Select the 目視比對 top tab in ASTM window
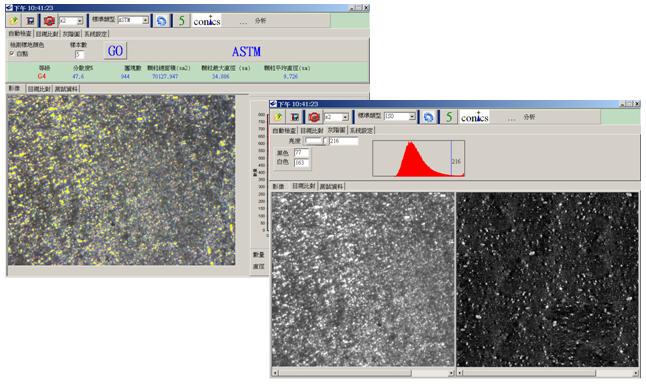The width and height of the screenshot is (646, 385). pyautogui.click(x=47, y=34)
